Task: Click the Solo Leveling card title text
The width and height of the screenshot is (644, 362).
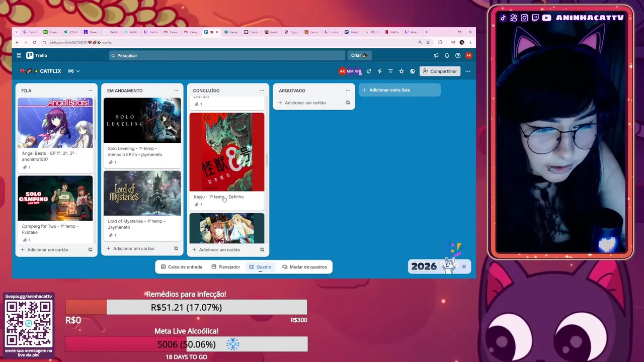Action: [x=135, y=151]
